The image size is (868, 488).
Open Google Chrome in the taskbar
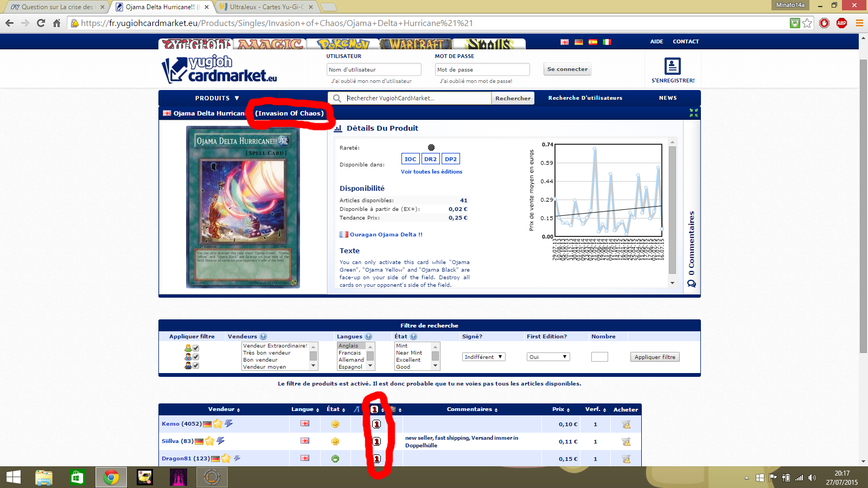tap(111, 477)
